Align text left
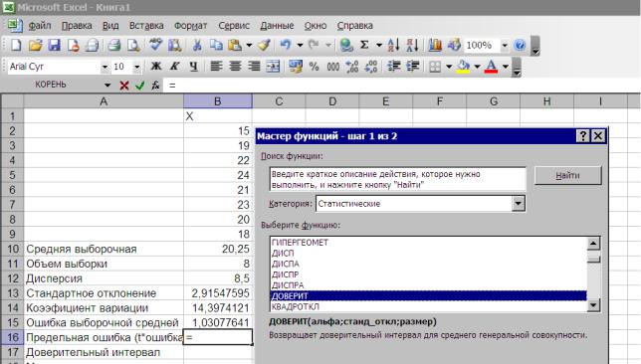The image size is (641, 364). [216, 67]
